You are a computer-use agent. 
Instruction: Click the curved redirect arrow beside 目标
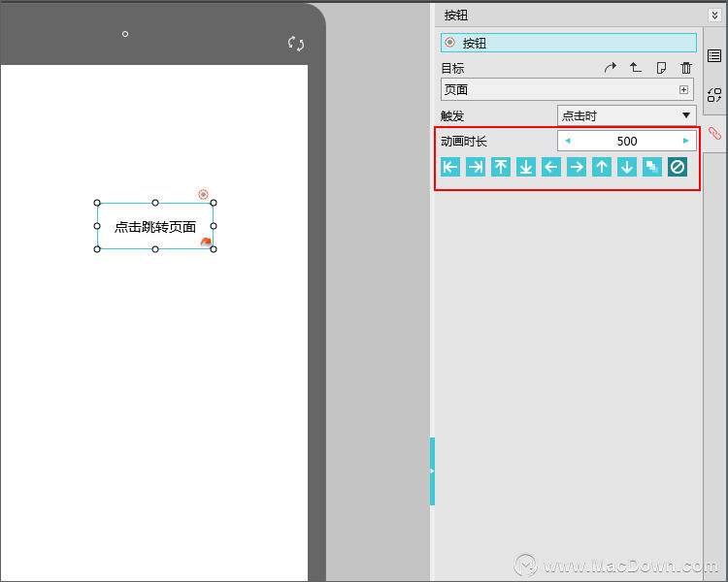tap(611, 68)
